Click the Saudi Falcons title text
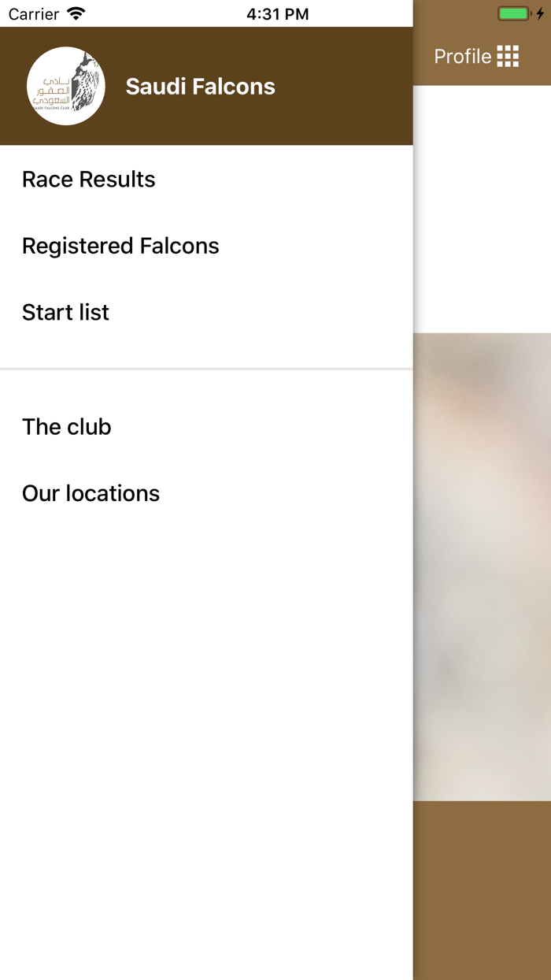This screenshot has height=980, width=551. [x=200, y=86]
